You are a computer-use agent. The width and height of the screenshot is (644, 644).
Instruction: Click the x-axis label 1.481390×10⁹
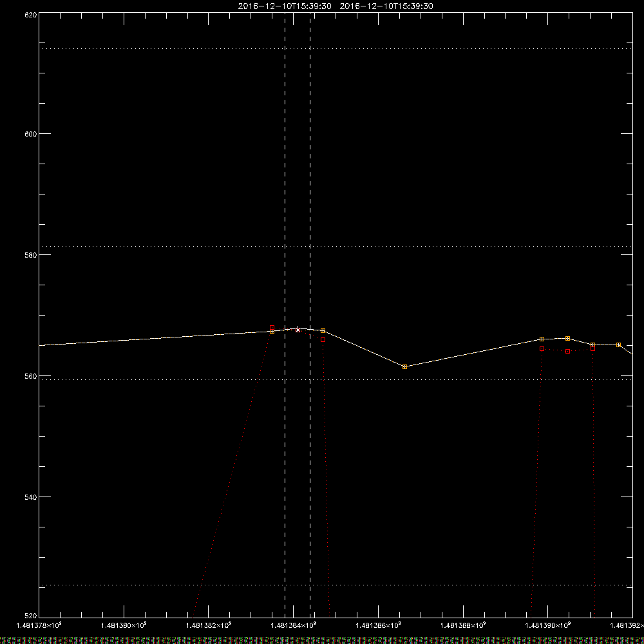(548, 625)
